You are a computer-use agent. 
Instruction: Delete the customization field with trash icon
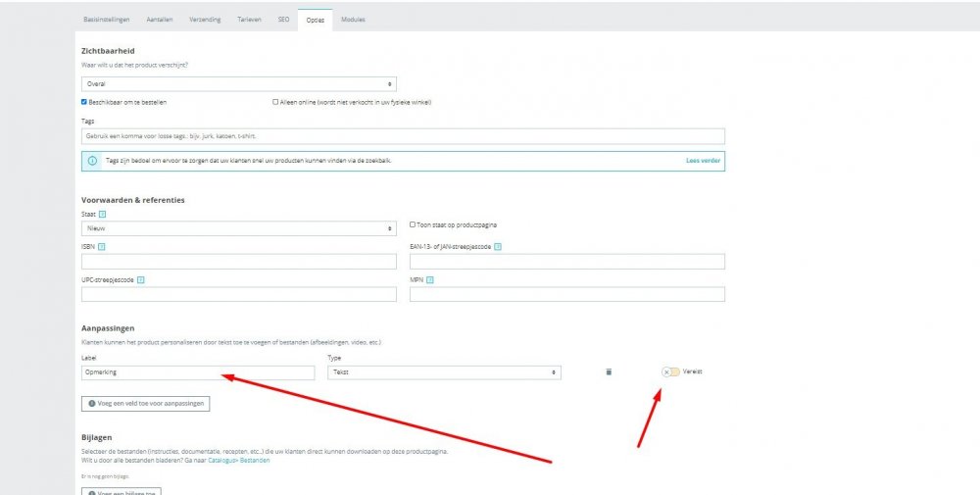point(609,371)
